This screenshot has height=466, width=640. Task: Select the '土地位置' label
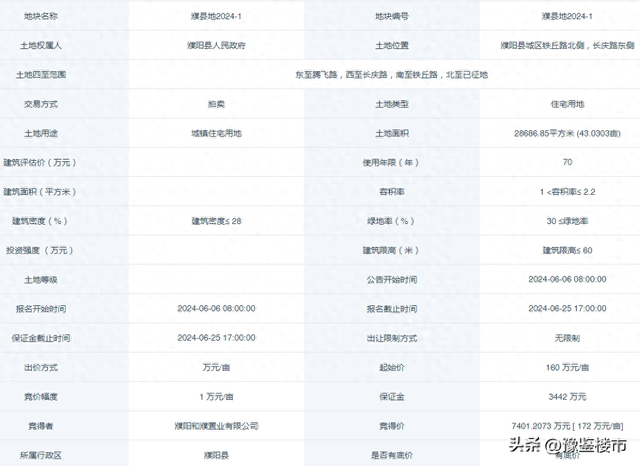click(x=392, y=45)
